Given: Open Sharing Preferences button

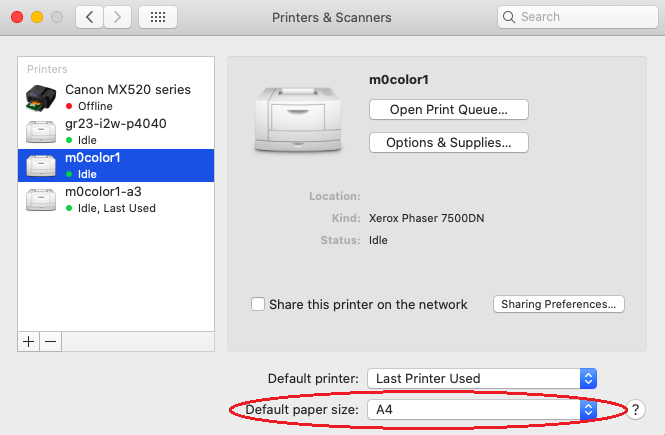Looking at the screenshot, I should coord(559,304).
